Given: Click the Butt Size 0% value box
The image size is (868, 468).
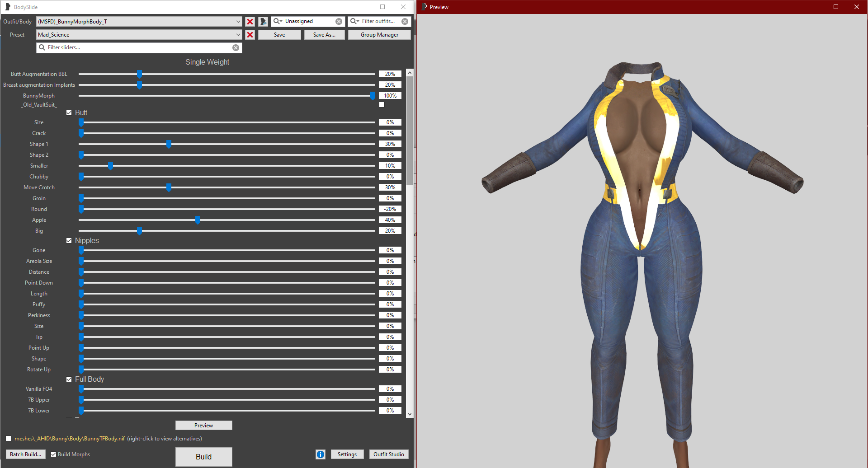Looking at the screenshot, I should coord(390,122).
